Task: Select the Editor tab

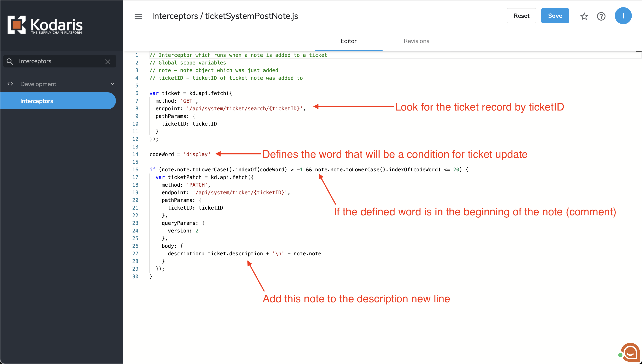Action: 348,41
